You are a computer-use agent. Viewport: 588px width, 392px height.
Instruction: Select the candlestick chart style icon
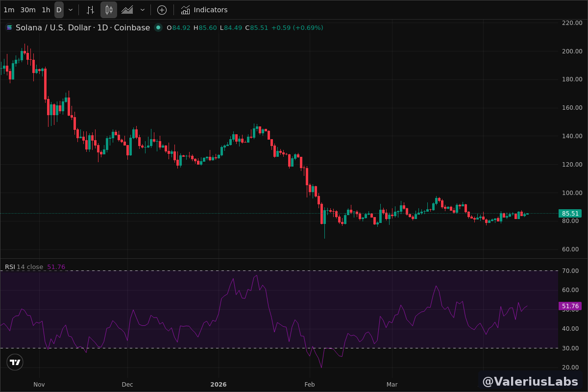(109, 10)
